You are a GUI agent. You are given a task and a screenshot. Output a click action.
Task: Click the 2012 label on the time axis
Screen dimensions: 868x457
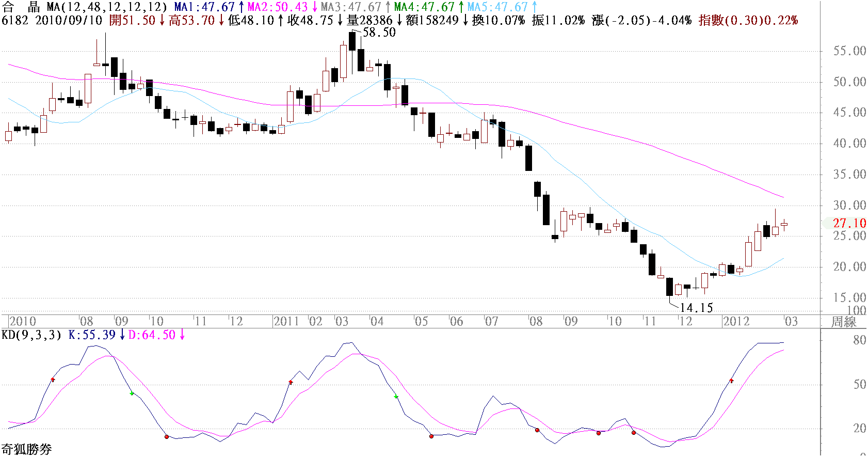pyautogui.click(x=736, y=321)
